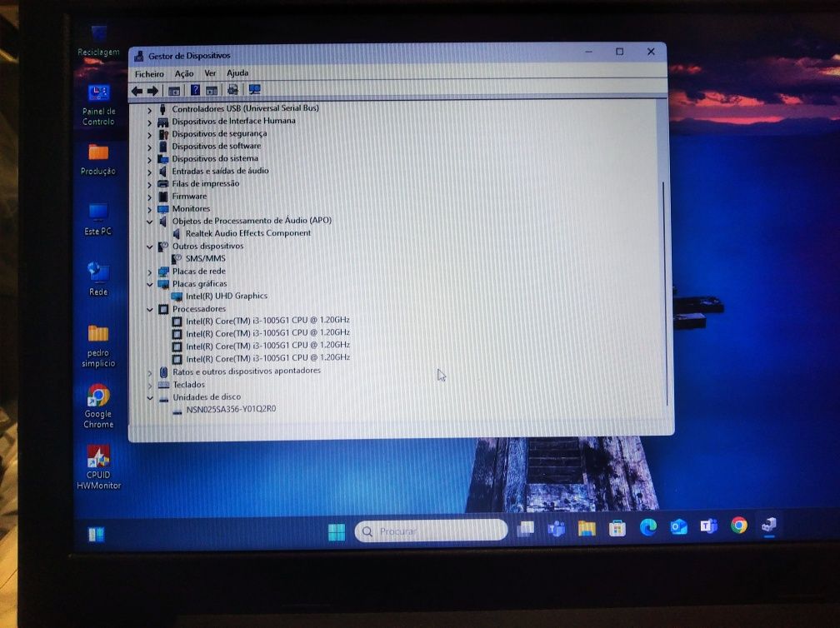The width and height of the screenshot is (840, 628).
Task: Click the Forward arrow in toolbar
Action: click(x=152, y=91)
